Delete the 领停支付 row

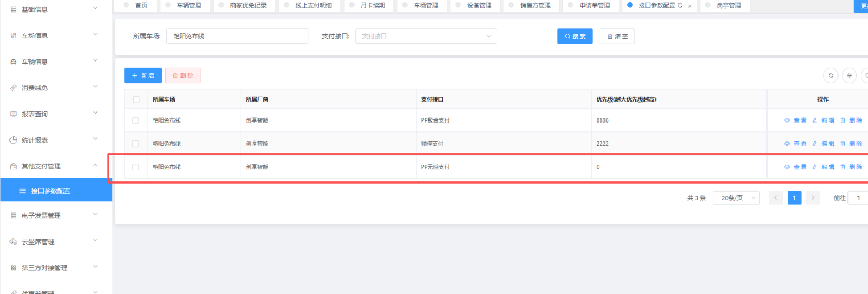[x=851, y=144]
